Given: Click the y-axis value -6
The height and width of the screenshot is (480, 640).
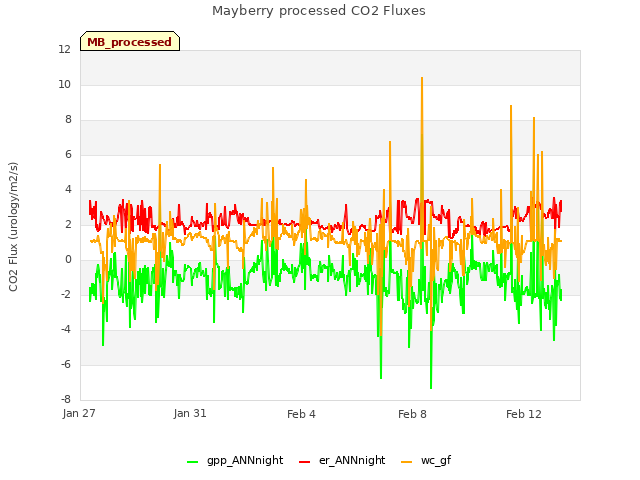Looking at the screenshot, I should point(66,364).
